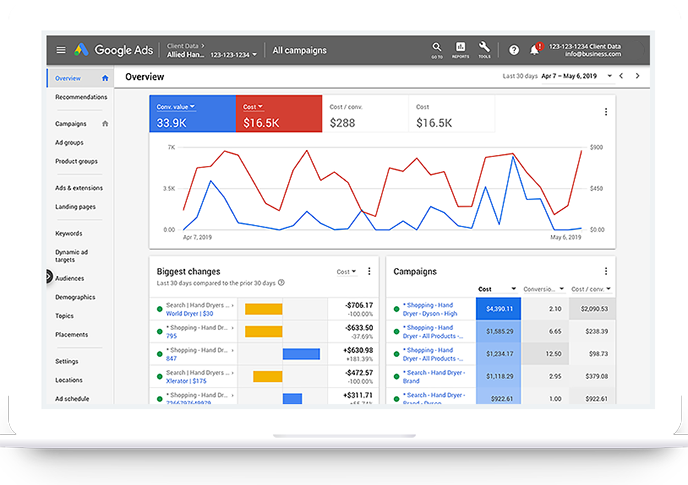Viewport: 688px width, 485px height.
Task: Open the Tools wrench icon
Action: tap(484, 50)
